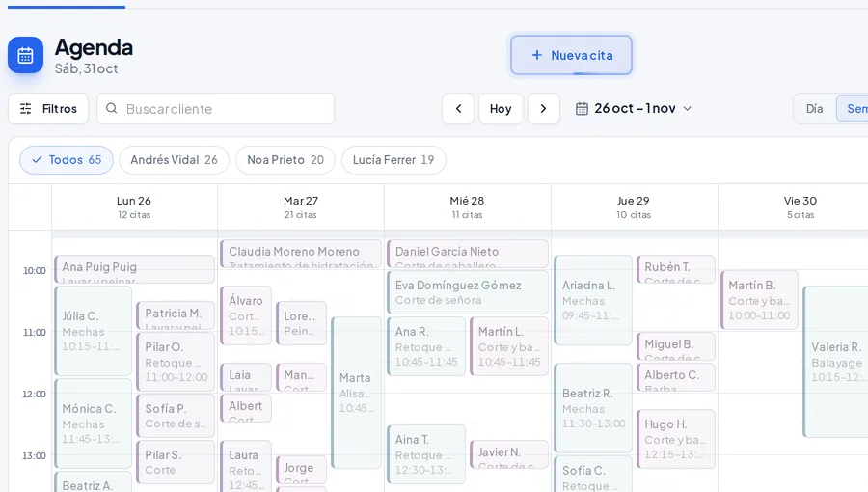Viewport: 868px width, 492px height.
Task: Open Albert appointment on Tuesday
Action: click(x=246, y=408)
